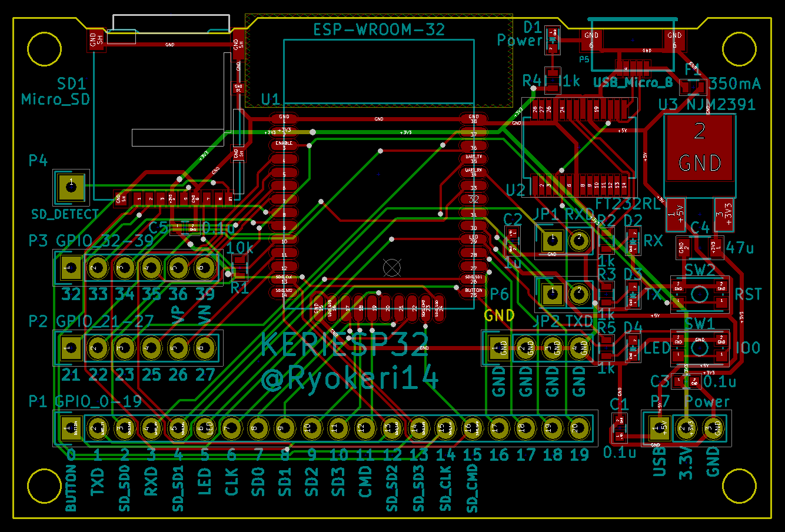Screen dimensions: 785x532
Task: Select the ENABLE pad 3 of U1
Action: (x=284, y=145)
